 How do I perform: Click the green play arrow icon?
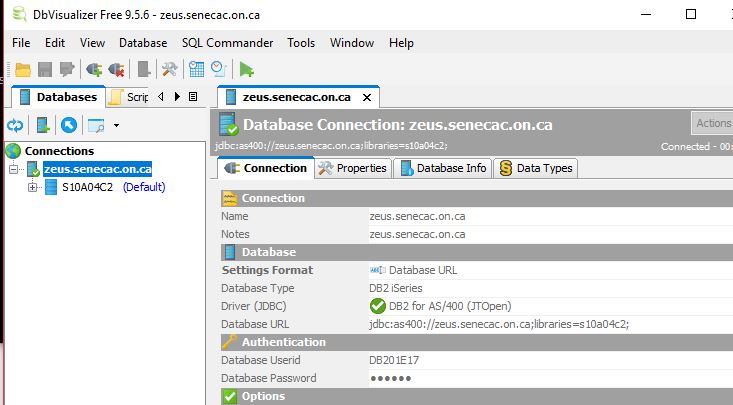(x=246, y=70)
